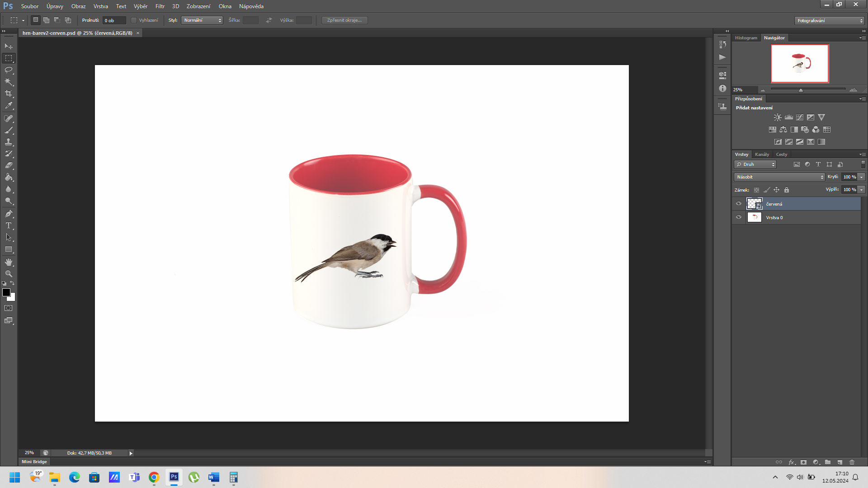Hide the Vrstva 0 layer
868x488 pixels.
739,217
